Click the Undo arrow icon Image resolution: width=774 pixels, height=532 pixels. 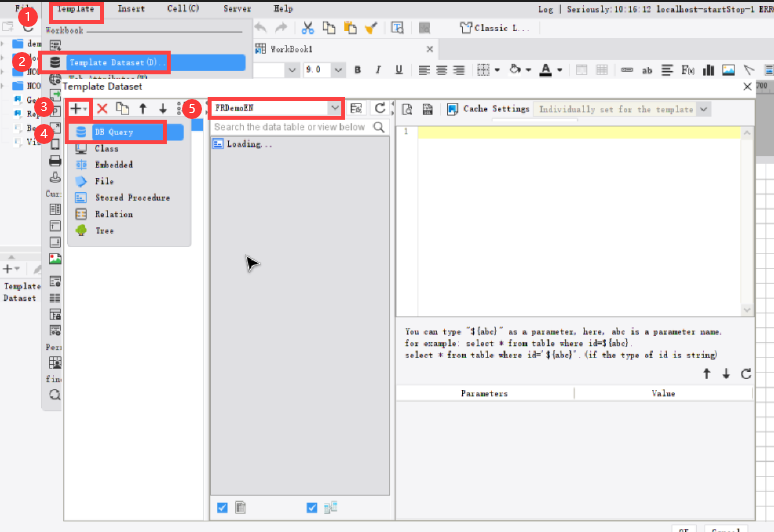coord(260,28)
